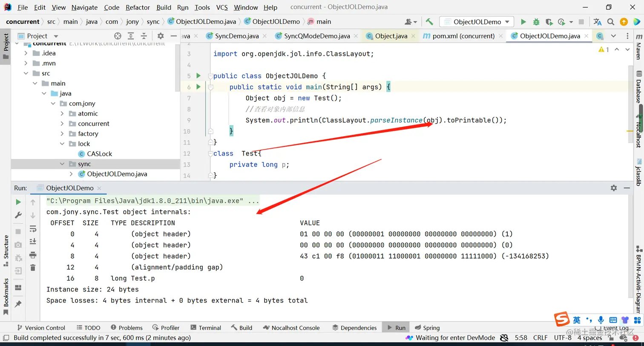Open the Problems tool window
This screenshot has width=644, height=346.
[x=126, y=328]
